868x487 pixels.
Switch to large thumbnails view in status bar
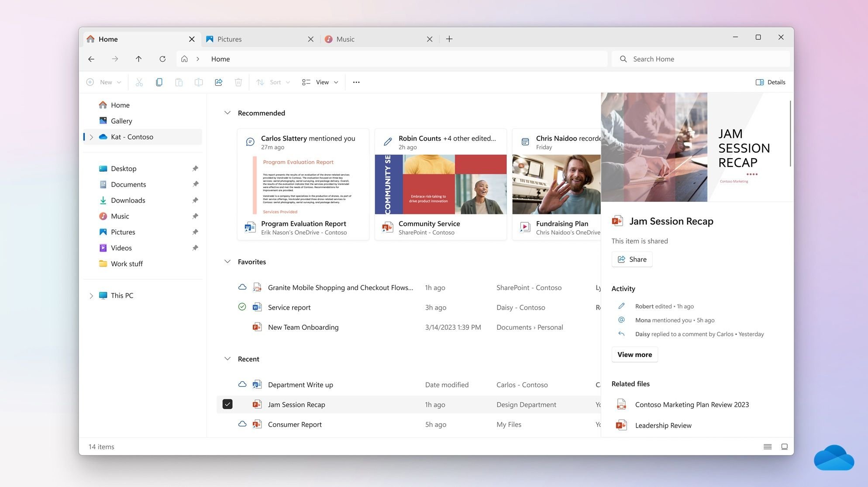[x=784, y=446]
